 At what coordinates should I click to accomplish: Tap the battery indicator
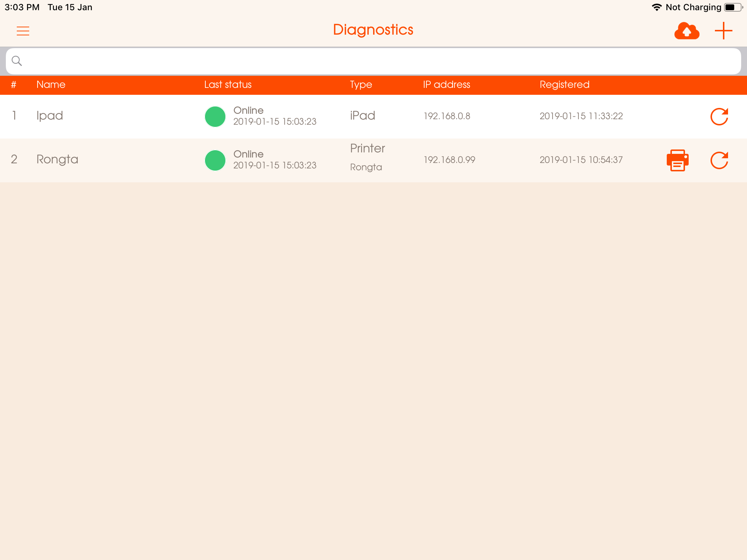733,7
